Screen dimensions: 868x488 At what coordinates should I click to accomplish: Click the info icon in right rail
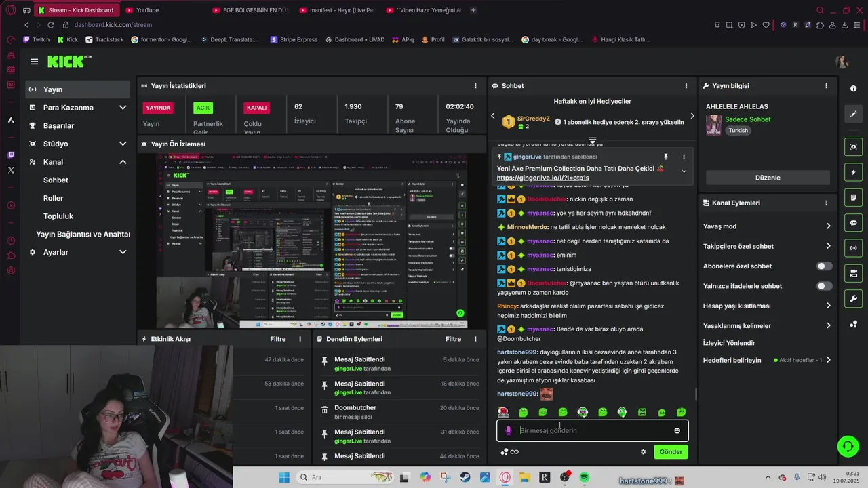click(853, 89)
